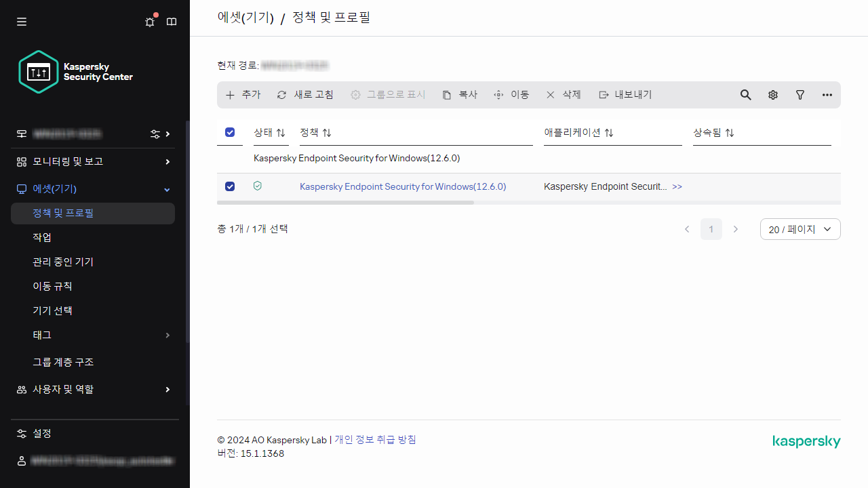Open the column settings gear icon

[772, 95]
